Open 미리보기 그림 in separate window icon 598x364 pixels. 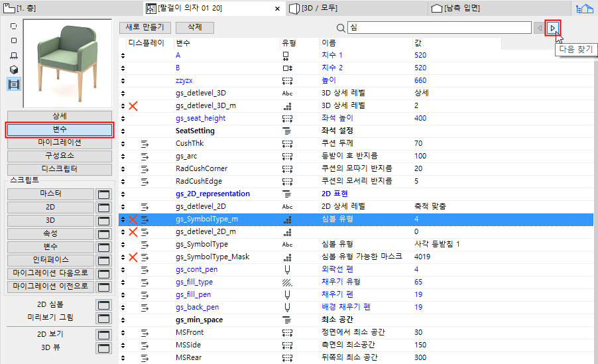click(x=103, y=318)
